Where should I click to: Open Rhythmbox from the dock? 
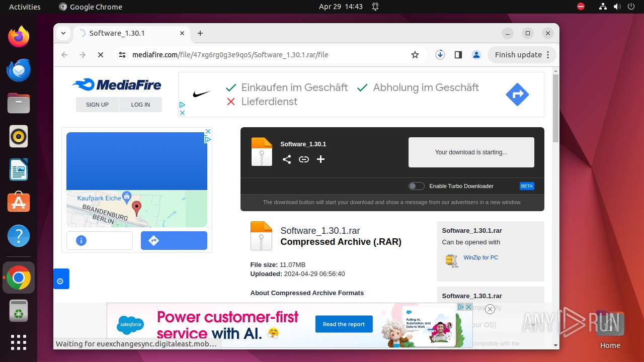coord(19,136)
